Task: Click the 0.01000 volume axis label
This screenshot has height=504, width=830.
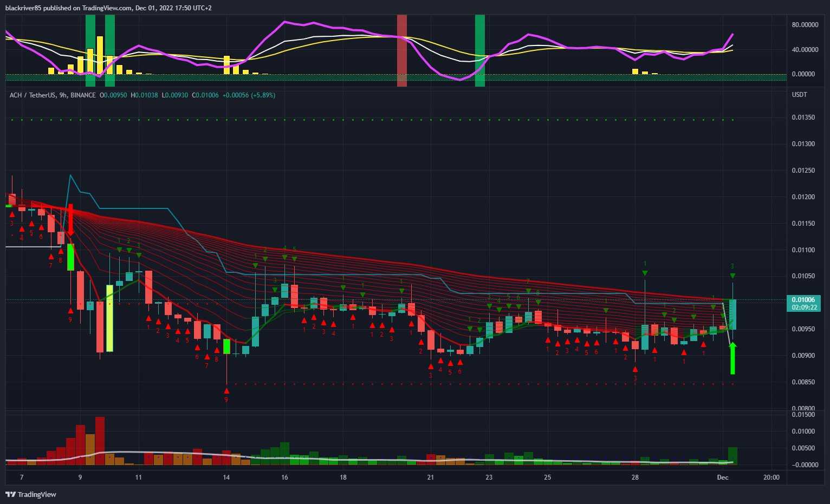Action: (803, 431)
